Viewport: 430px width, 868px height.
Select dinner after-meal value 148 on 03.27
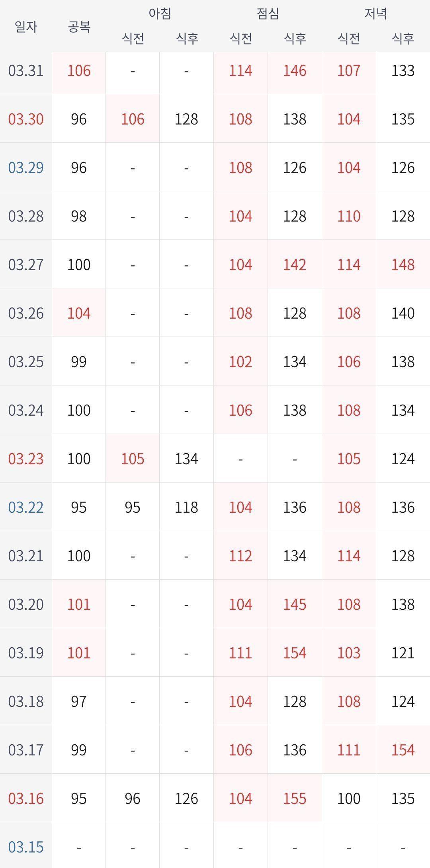pyautogui.click(x=403, y=265)
